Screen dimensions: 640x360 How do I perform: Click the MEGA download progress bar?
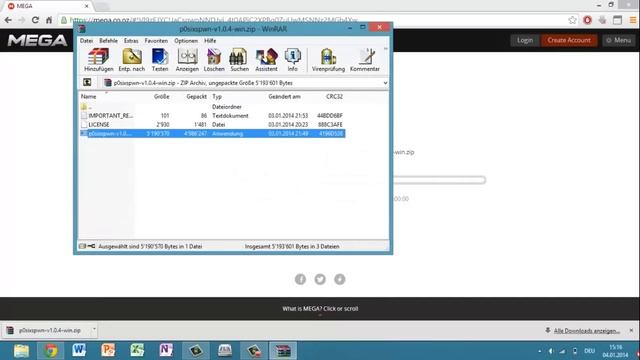pos(439,180)
